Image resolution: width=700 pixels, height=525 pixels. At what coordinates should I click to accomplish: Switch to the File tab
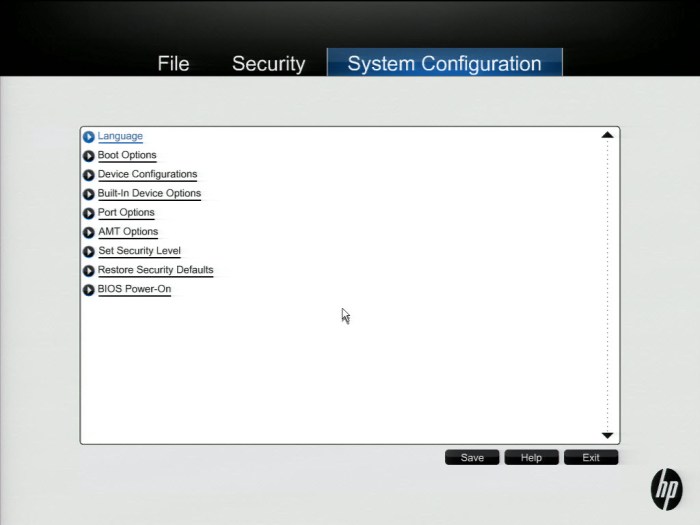(173, 63)
